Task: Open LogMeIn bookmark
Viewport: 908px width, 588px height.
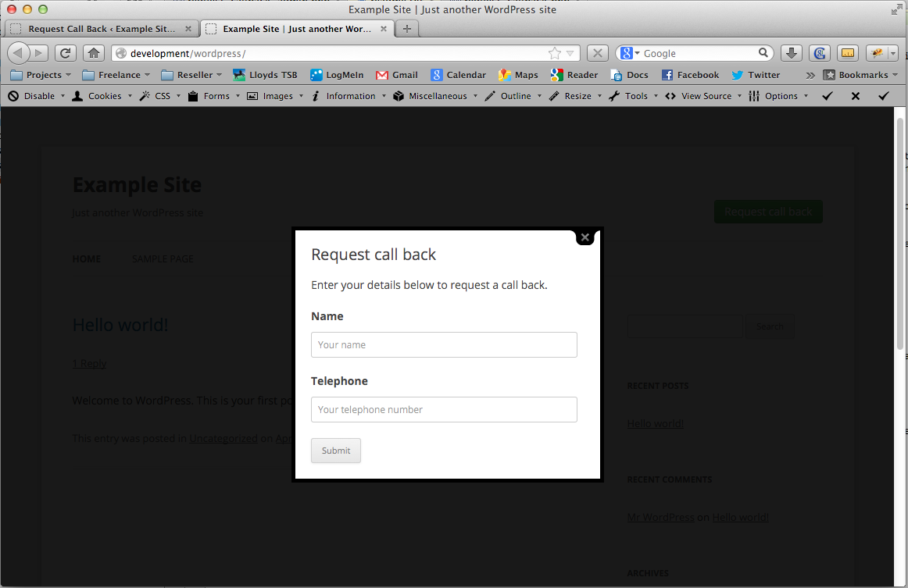Action: [x=337, y=75]
